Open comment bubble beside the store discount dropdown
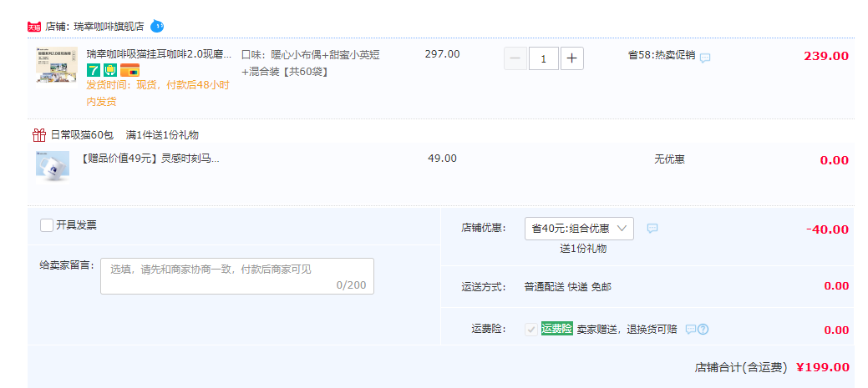This screenshot has width=868, height=388. coord(652,228)
